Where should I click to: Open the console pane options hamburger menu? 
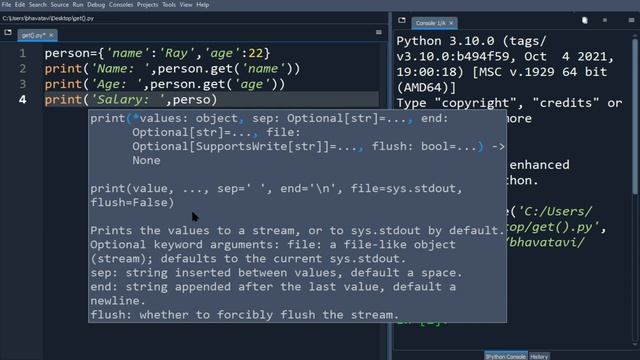[631, 20]
